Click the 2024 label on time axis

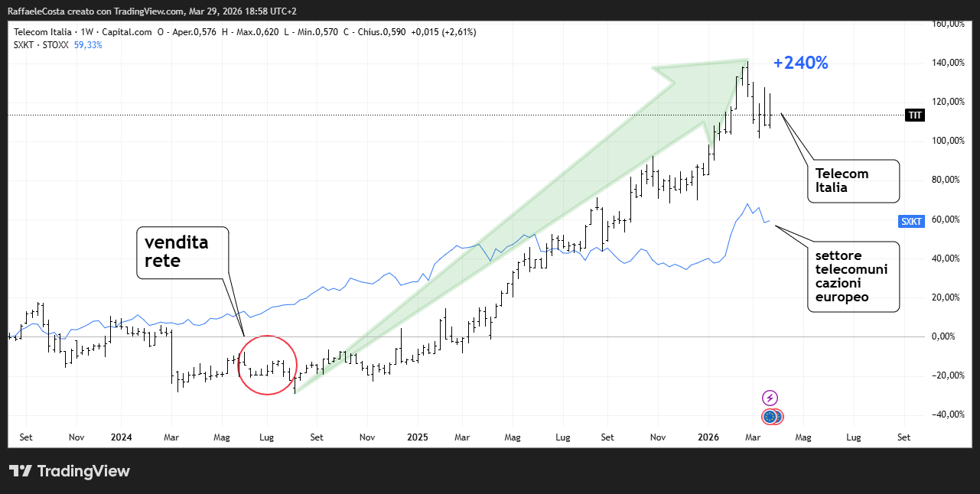click(121, 438)
